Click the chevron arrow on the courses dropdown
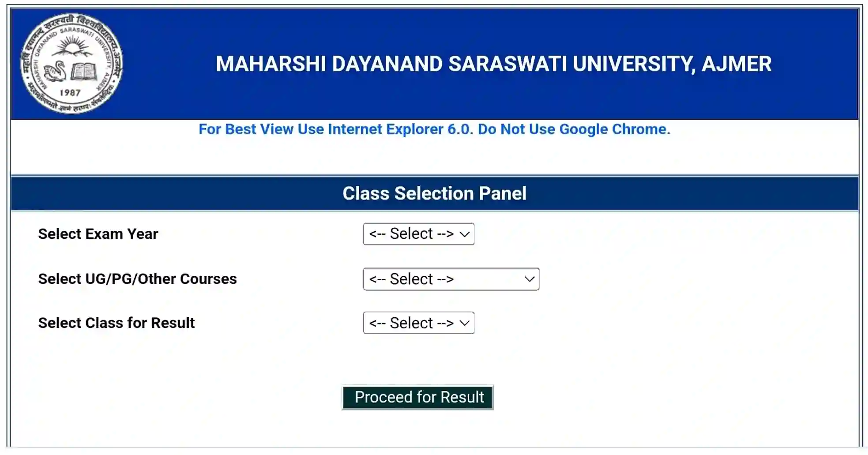Image resolution: width=868 pixels, height=455 pixels. [x=528, y=279]
